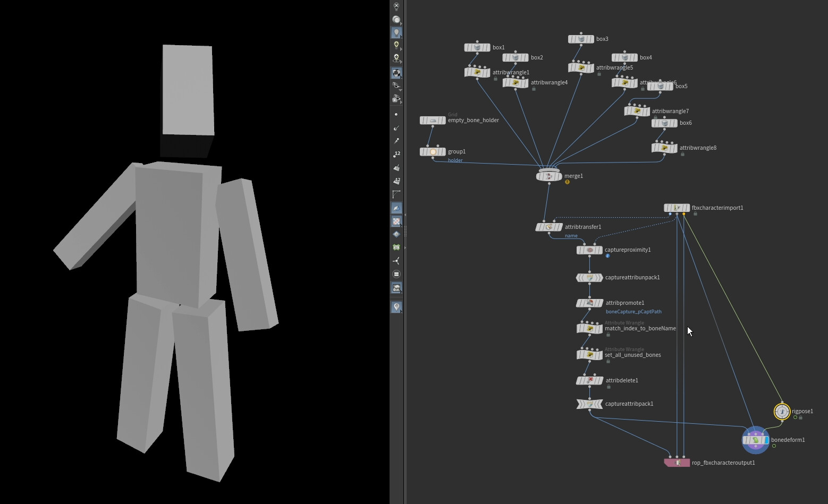Screen dimensions: 828x504
Task: Toggle display points
Action: [x=396, y=115]
